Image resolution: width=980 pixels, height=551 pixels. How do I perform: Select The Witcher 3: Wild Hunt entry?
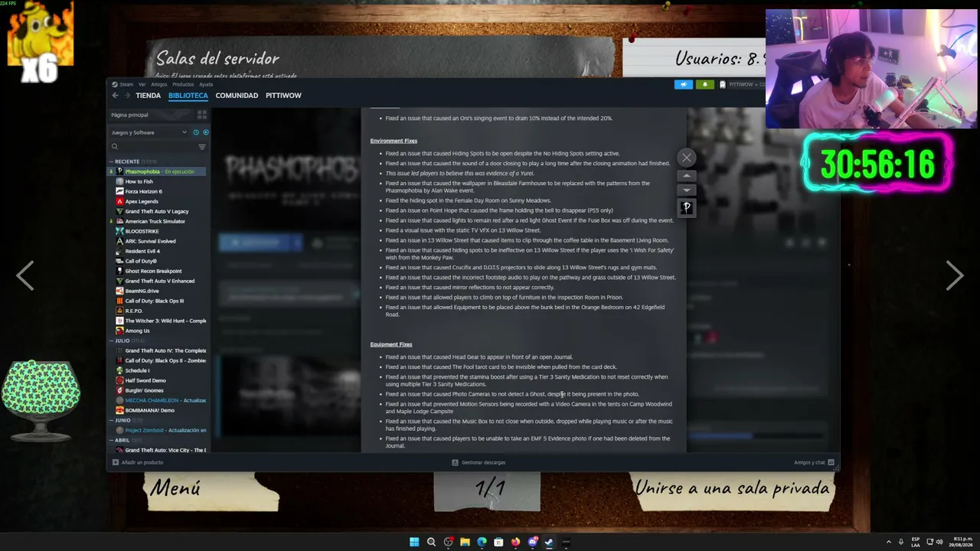(x=165, y=321)
